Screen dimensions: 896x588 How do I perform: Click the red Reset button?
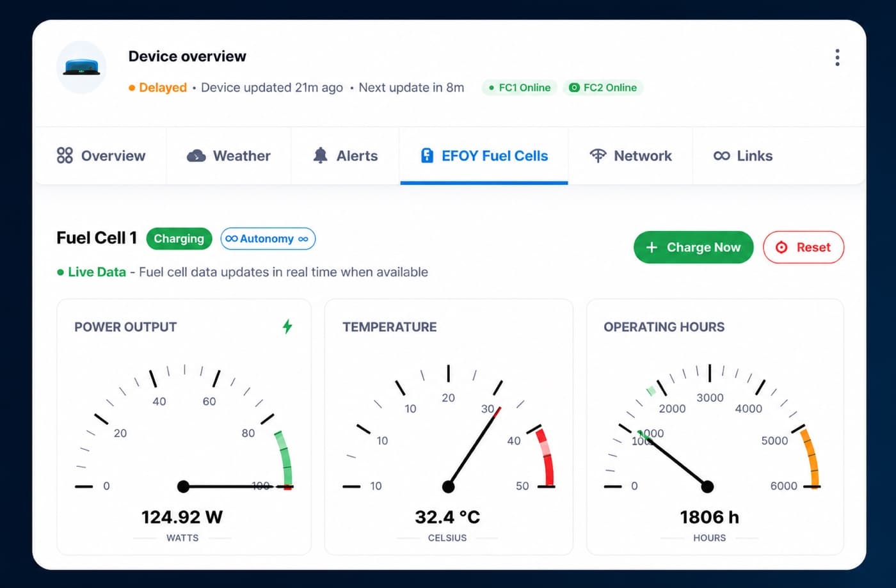tap(803, 247)
